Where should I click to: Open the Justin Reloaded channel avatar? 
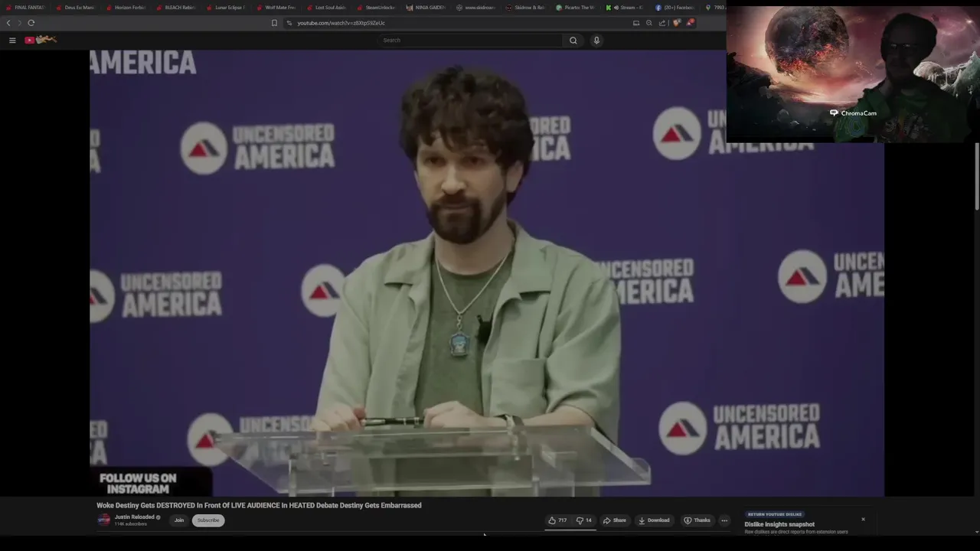pyautogui.click(x=104, y=520)
